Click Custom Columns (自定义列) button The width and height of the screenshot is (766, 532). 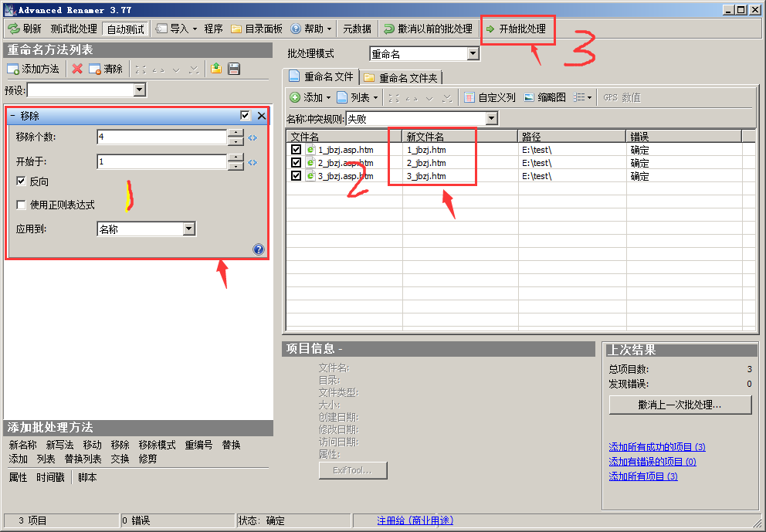tap(490, 98)
